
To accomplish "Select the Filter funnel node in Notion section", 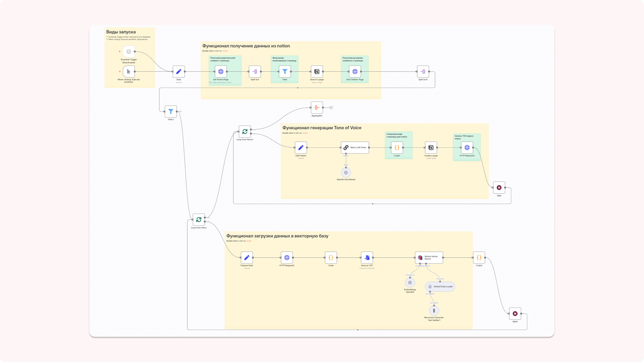I will point(285,71).
